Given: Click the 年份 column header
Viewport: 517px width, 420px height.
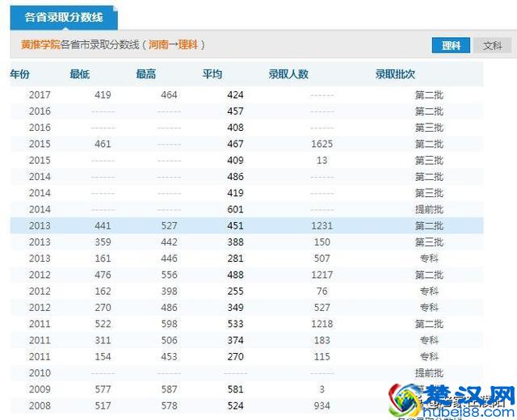Looking at the screenshot, I should (x=19, y=74).
